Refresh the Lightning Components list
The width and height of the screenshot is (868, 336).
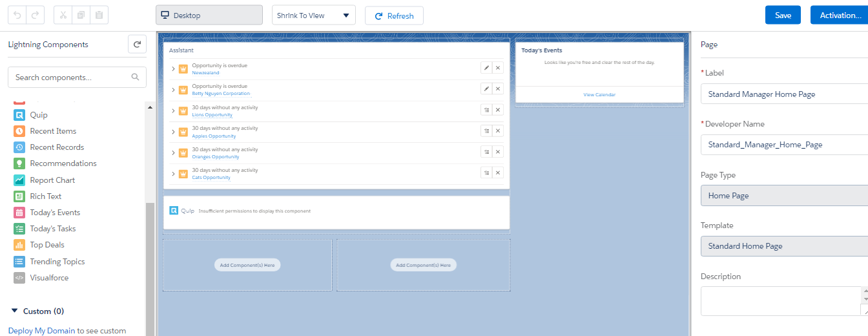click(x=137, y=45)
